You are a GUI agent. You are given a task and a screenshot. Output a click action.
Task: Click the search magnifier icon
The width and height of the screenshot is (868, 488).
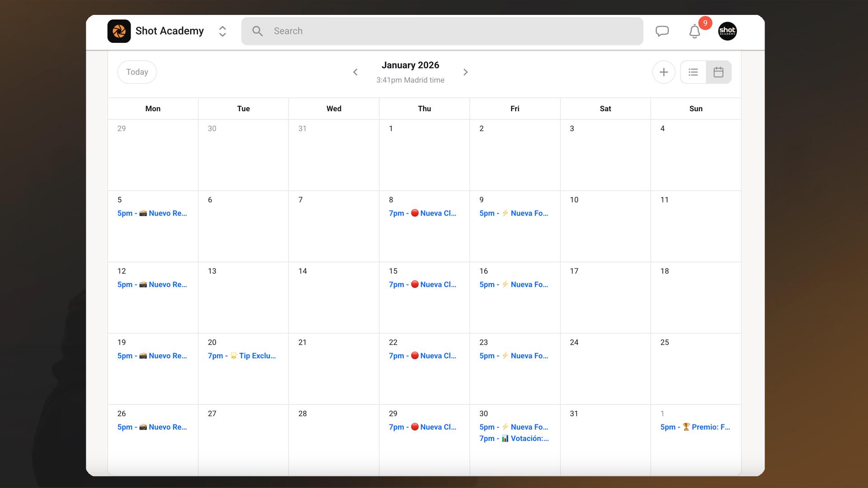(x=257, y=31)
